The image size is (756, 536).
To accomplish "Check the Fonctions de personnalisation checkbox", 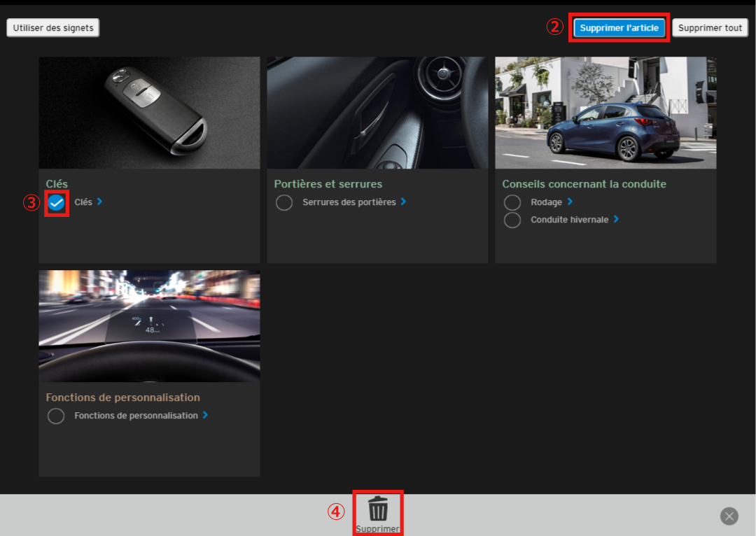I will [56, 416].
